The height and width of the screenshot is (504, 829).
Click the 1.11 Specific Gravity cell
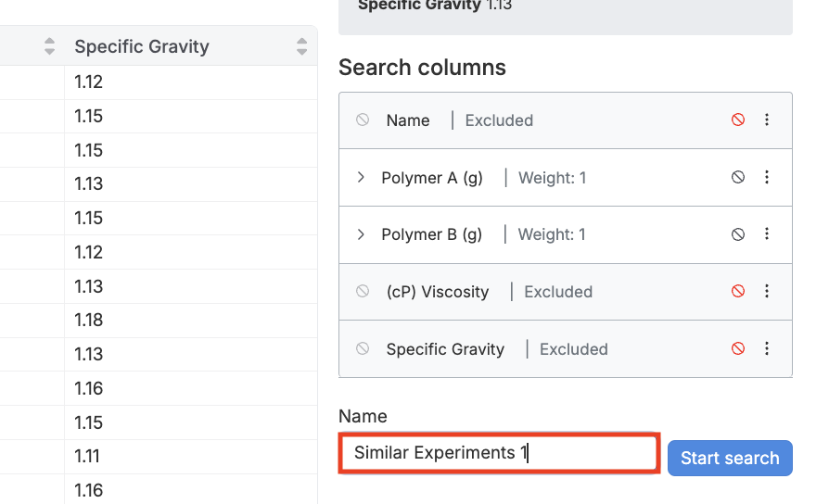tap(87, 457)
